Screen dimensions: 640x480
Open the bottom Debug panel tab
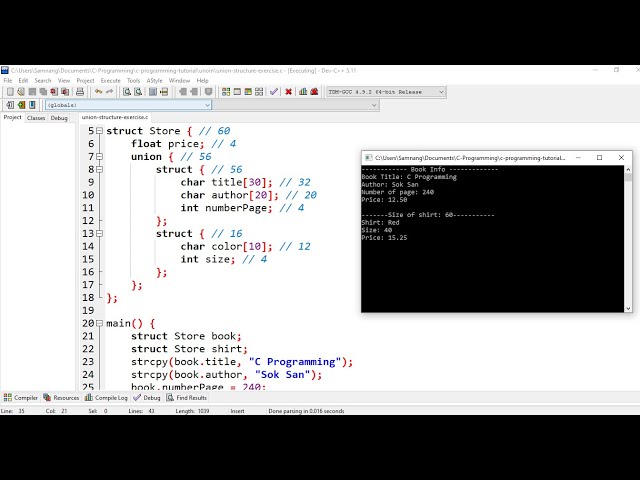click(147, 398)
